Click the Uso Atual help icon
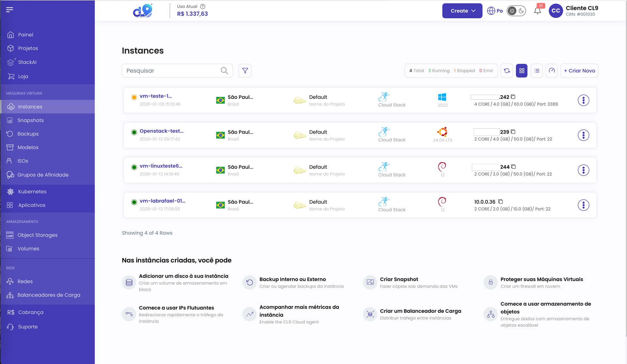Viewport: 627px width, 364px height. [202, 6]
